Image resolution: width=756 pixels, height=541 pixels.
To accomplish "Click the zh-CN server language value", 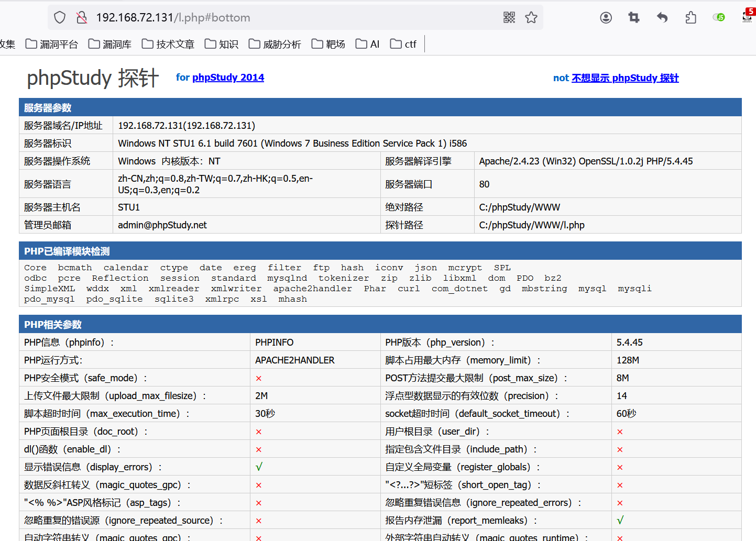I will tap(215, 184).
